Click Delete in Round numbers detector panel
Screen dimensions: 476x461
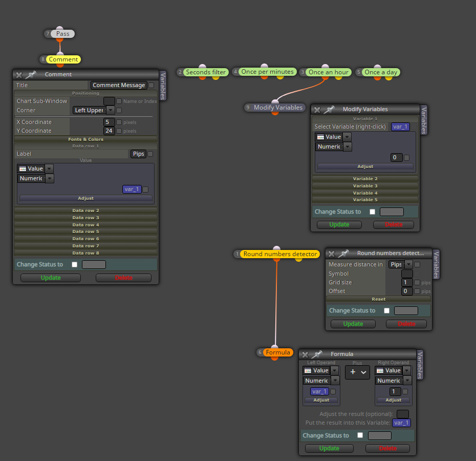point(406,324)
